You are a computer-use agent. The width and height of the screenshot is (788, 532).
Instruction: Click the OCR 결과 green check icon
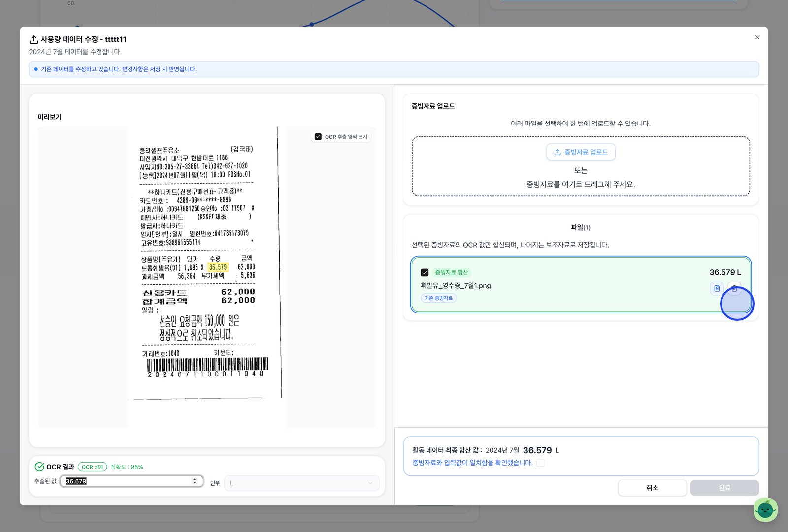coord(39,467)
